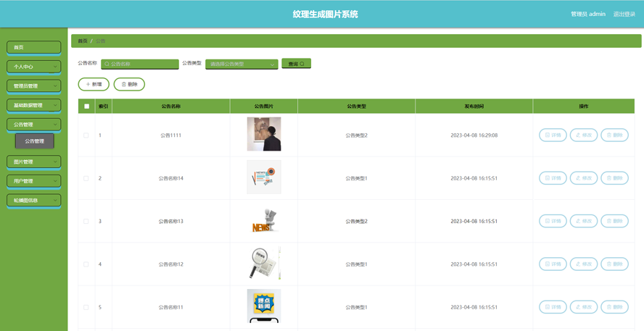Delete the 公告名称14 row
This screenshot has width=644, height=331.
pos(614,178)
